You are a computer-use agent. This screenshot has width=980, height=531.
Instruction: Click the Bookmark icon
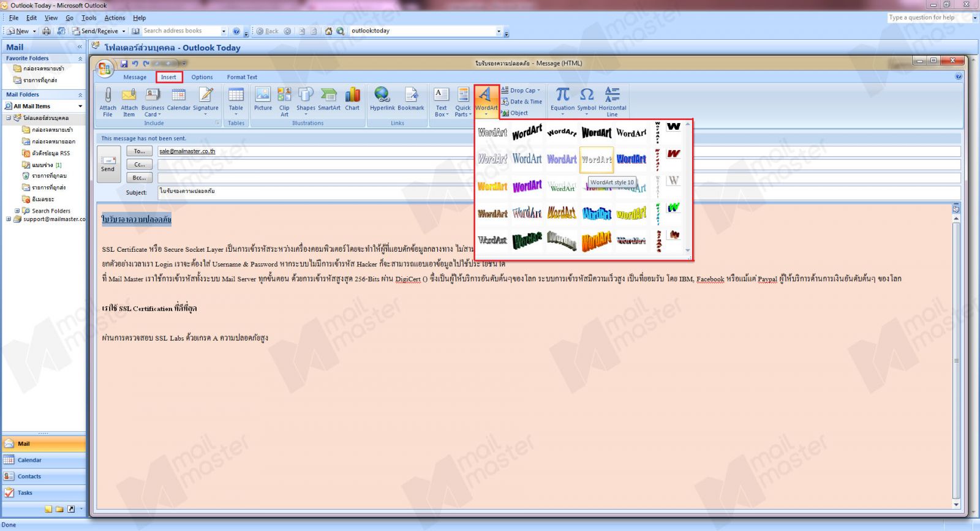pos(411,99)
